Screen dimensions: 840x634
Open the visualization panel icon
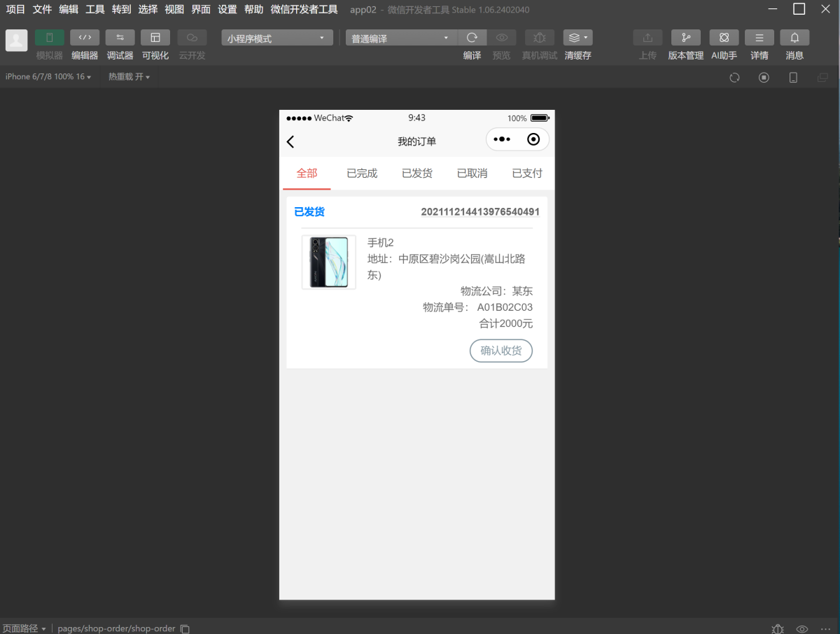[155, 38]
